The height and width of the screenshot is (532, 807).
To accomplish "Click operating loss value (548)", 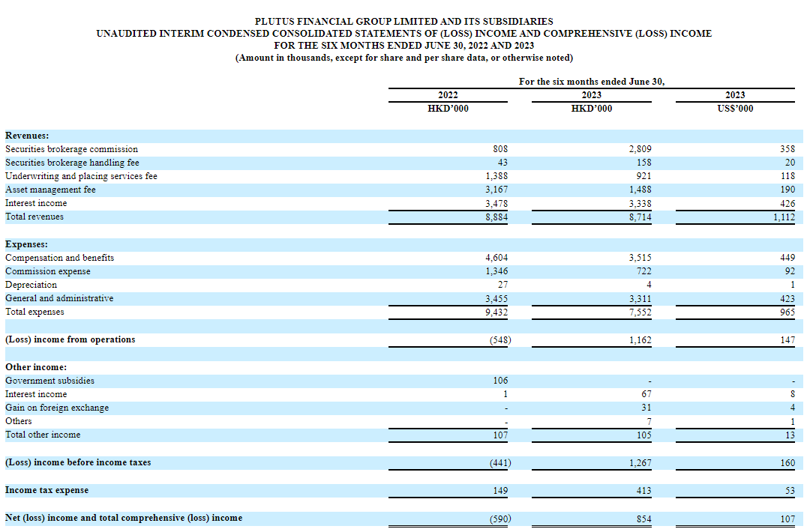I will pos(500,339).
